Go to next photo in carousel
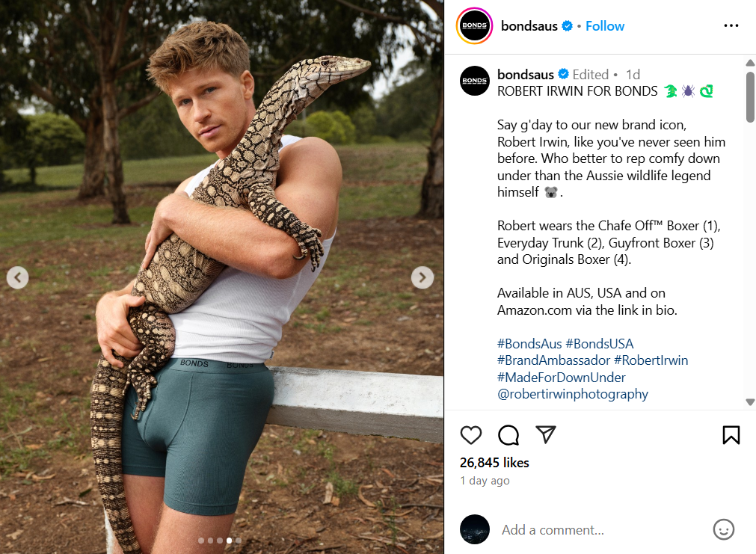756x554 pixels. click(x=422, y=278)
